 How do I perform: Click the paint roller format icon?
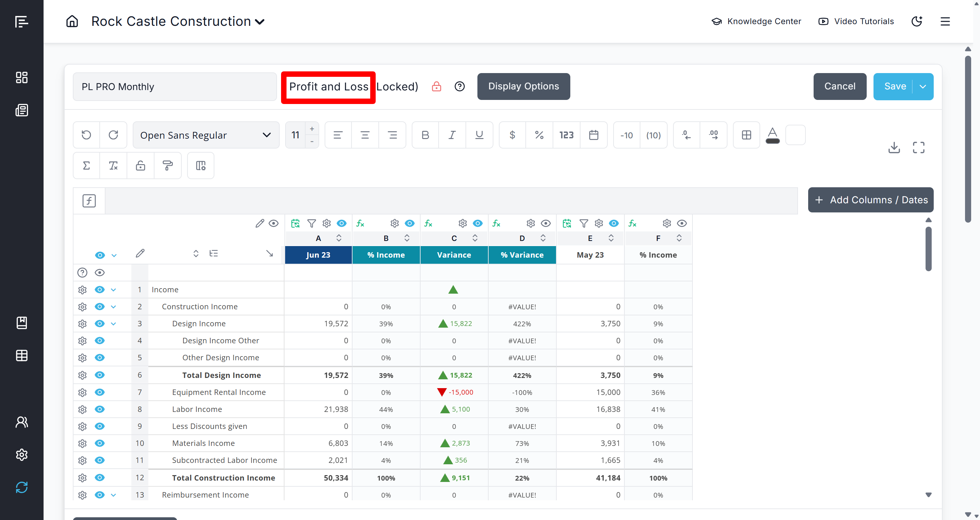[x=167, y=166]
